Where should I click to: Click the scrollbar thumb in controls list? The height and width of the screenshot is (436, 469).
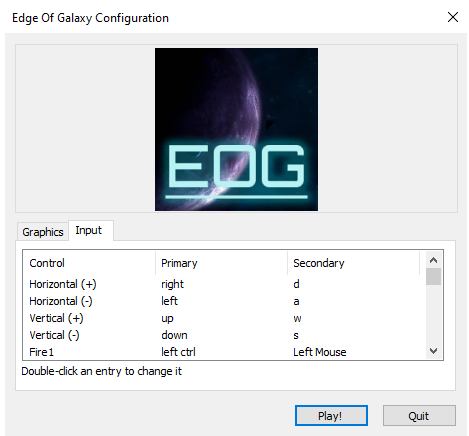coord(433,277)
